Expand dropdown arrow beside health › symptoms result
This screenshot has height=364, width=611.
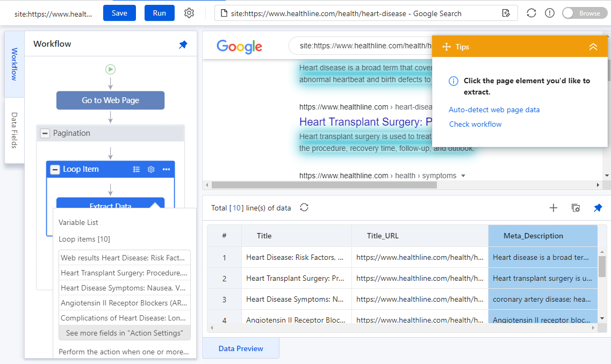pyautogui.click(x=463, y=176)
